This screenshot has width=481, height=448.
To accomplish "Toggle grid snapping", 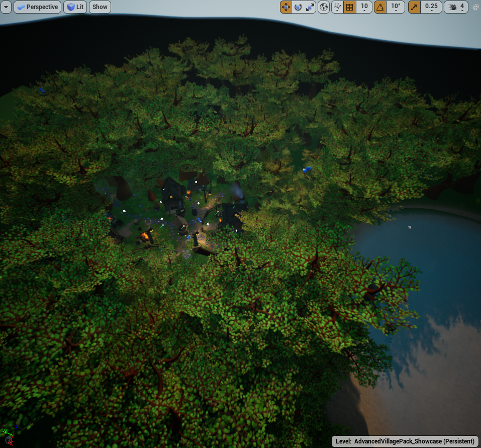I will pyautogui.click(x=349, y=7).
